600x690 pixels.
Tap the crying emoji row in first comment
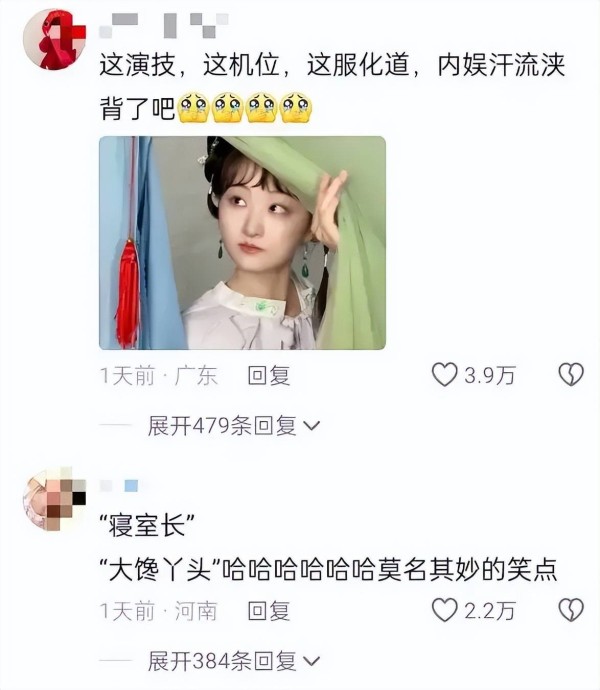point(245,107)
